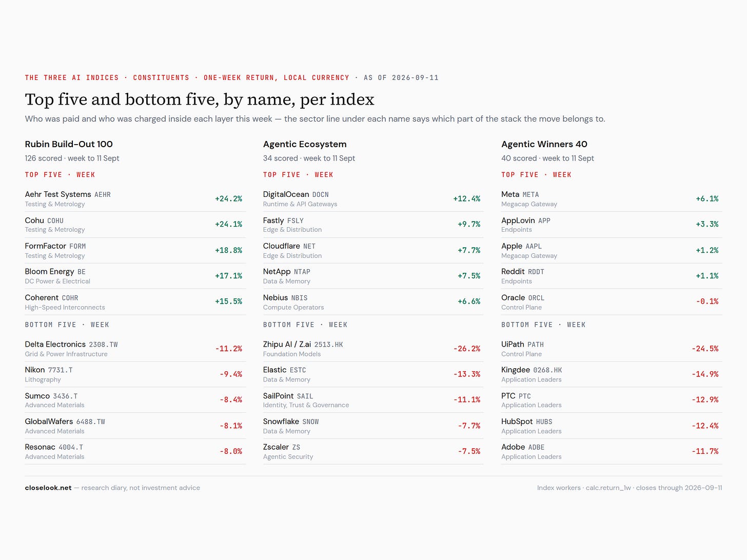Select the -11.2% return value
Image resolution: width=747 pixels, height=560 pixels.
click(x=228, y=349)
